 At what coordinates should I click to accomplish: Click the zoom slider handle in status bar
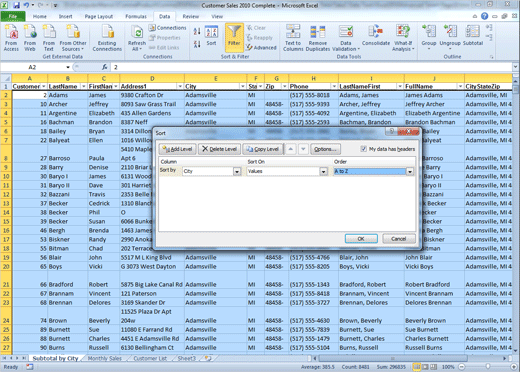[488, 367]
